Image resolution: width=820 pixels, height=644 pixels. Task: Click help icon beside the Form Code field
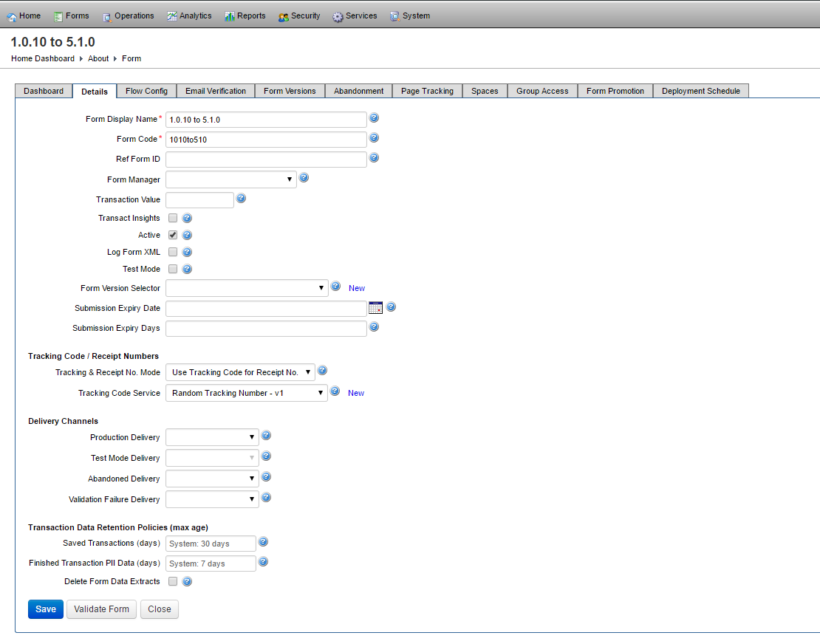pyautogui.click(x=374, y=137)
